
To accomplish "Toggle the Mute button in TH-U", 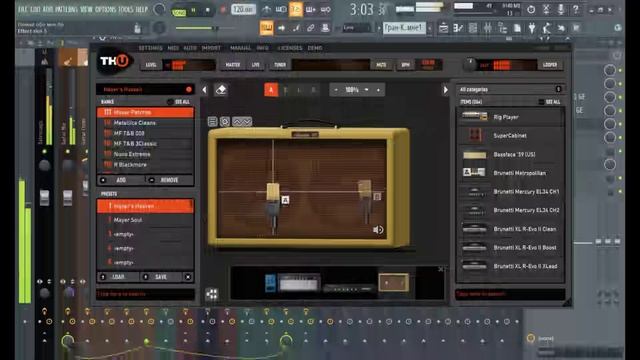I will click(x=381, y=65).
